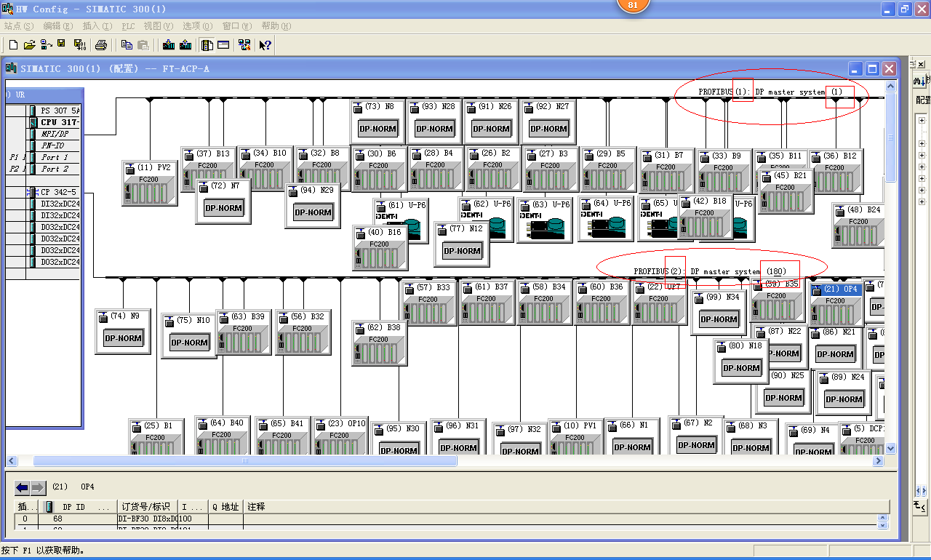Open the 窗口(W) menu
This screenshot has height=560, width=931.
[237, 26]
